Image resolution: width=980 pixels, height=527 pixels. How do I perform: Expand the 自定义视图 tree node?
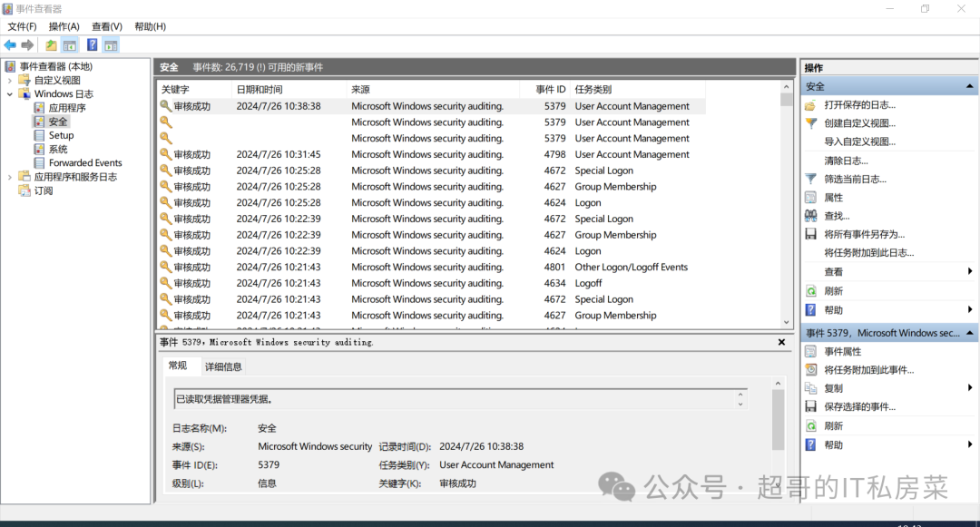pyautogui.click(x=9, y=81)
